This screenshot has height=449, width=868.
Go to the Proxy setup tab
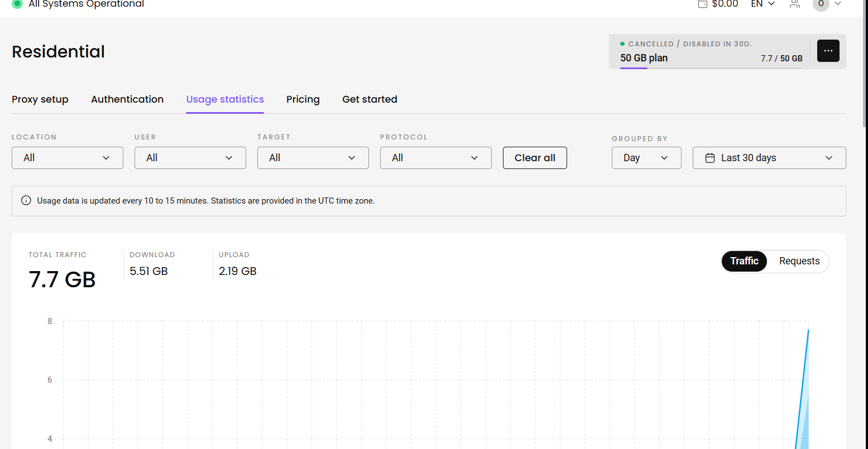(x=40, y=99)
